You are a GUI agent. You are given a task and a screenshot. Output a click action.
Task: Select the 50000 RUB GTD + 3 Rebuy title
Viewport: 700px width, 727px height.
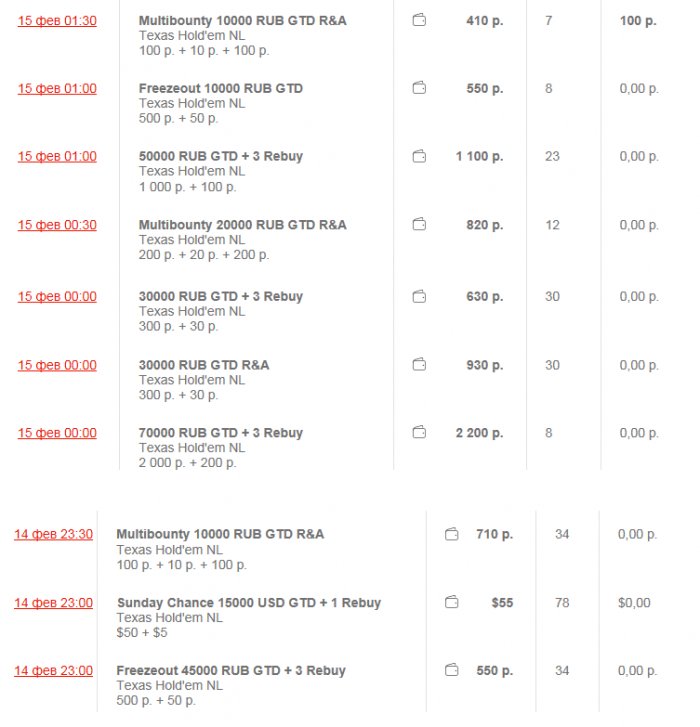click(x=220, y=156)
